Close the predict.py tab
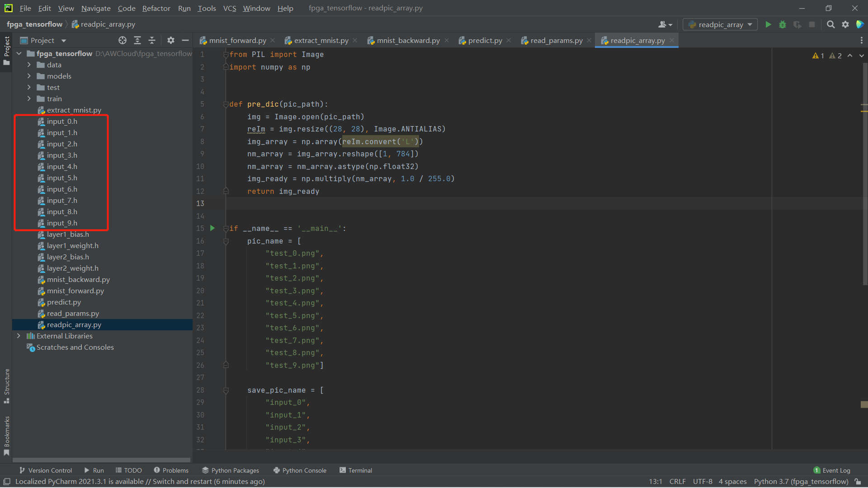 coord(509,40)
